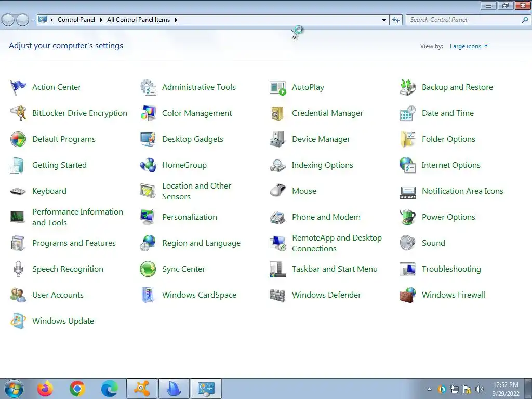The image size is (532, 399).
Task: Launch Microsoft Edge from the taskbar
Action: [109, 389]
